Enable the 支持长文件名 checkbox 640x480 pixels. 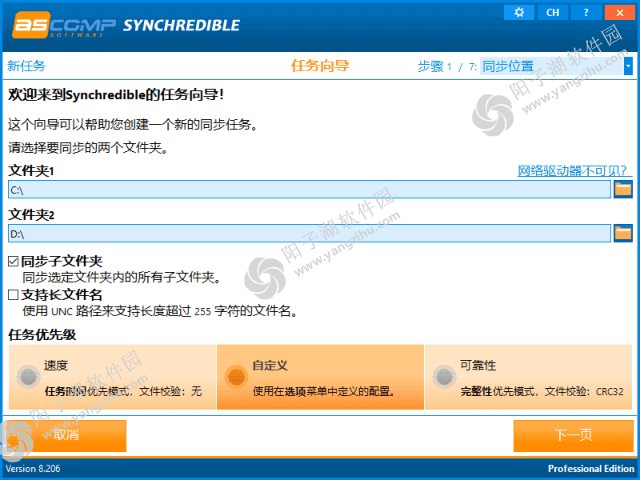click(x=13, y=295)
